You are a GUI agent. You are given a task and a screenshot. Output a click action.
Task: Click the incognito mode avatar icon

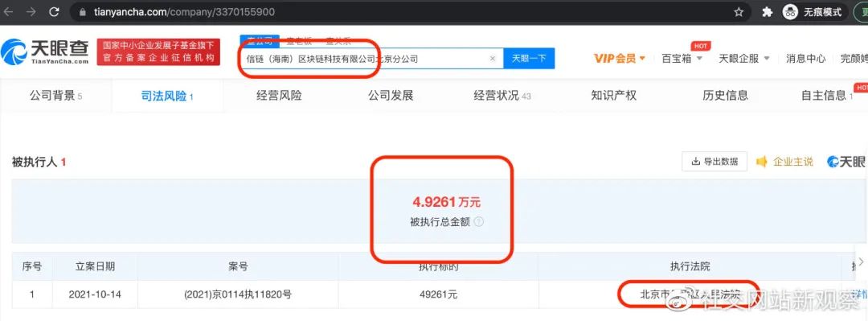[x=790, y=11]
